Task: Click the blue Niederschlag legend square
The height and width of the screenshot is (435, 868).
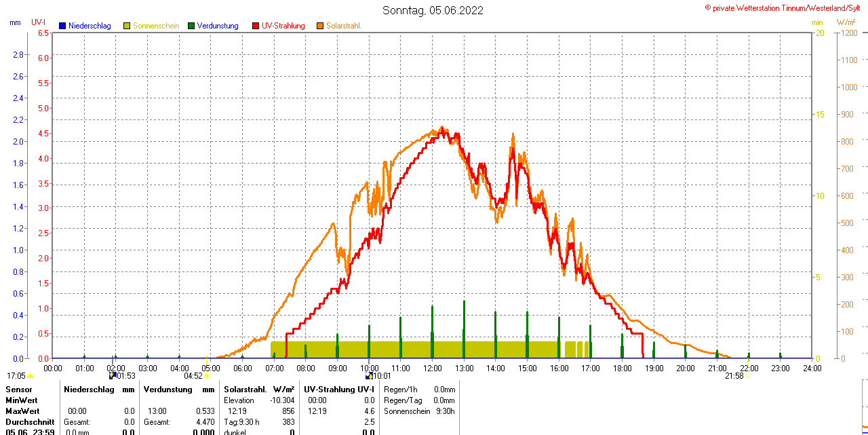Action: [62, 26]
